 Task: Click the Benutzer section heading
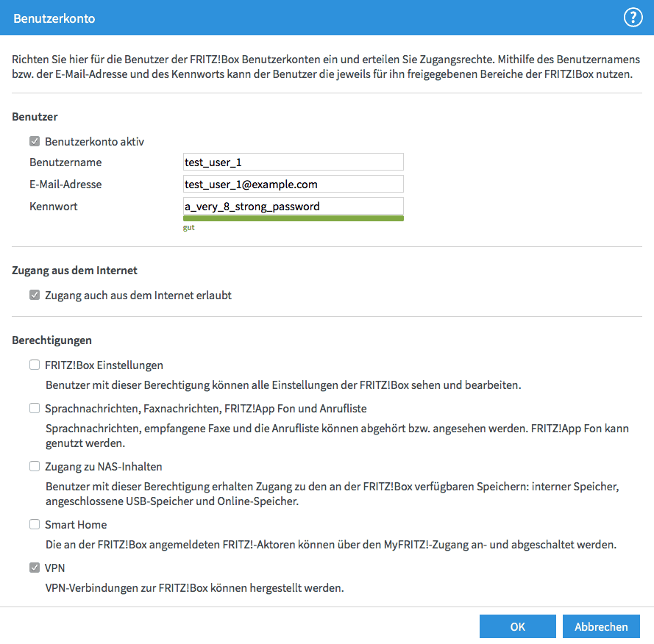point(35,117)
